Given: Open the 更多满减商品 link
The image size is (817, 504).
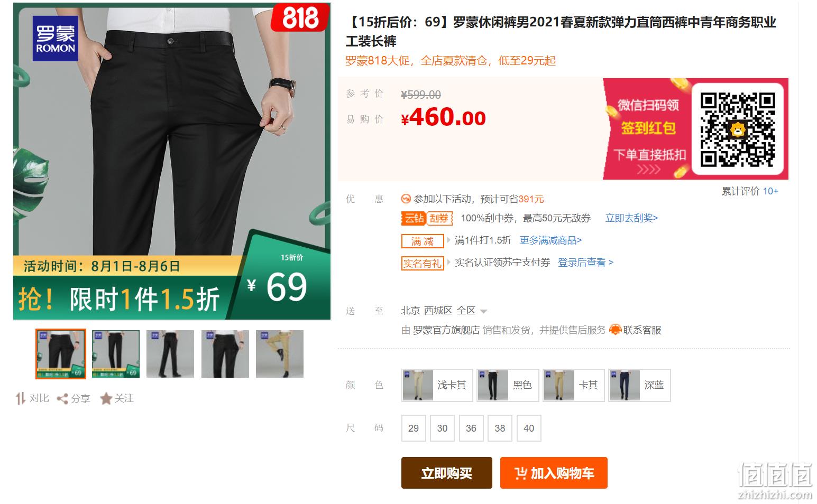Looking at the screenshot, I should 550,240.
